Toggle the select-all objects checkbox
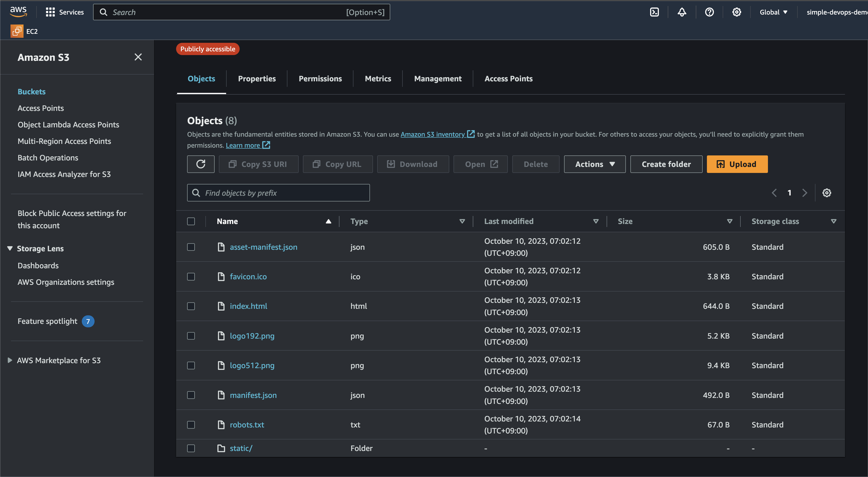 191,221
